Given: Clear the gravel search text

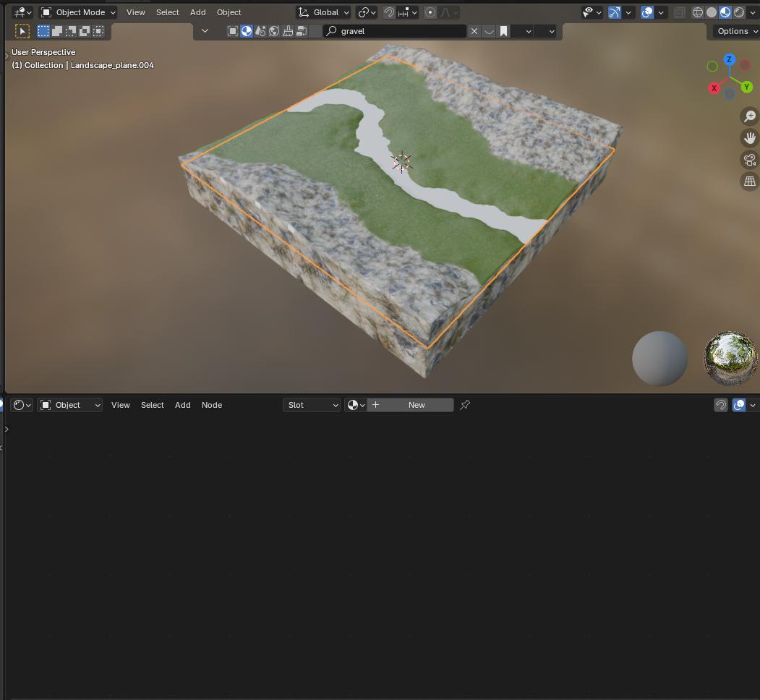Looking at the screenshot, I should coord(474,31).
